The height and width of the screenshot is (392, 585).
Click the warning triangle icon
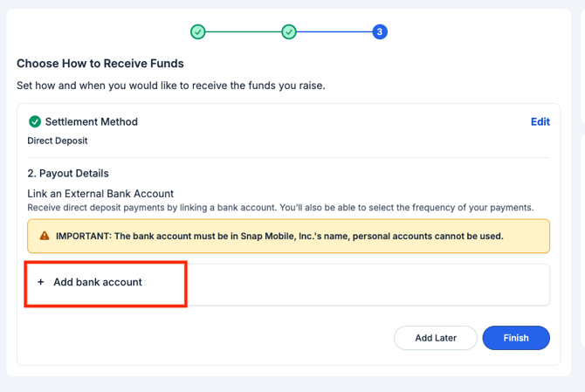(45, 236)
